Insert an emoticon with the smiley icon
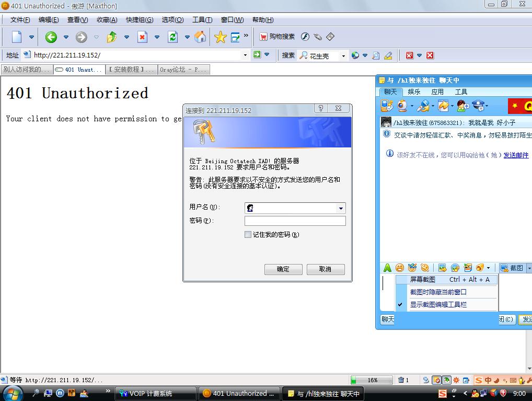The image size is (532, 401). [399, 268]
